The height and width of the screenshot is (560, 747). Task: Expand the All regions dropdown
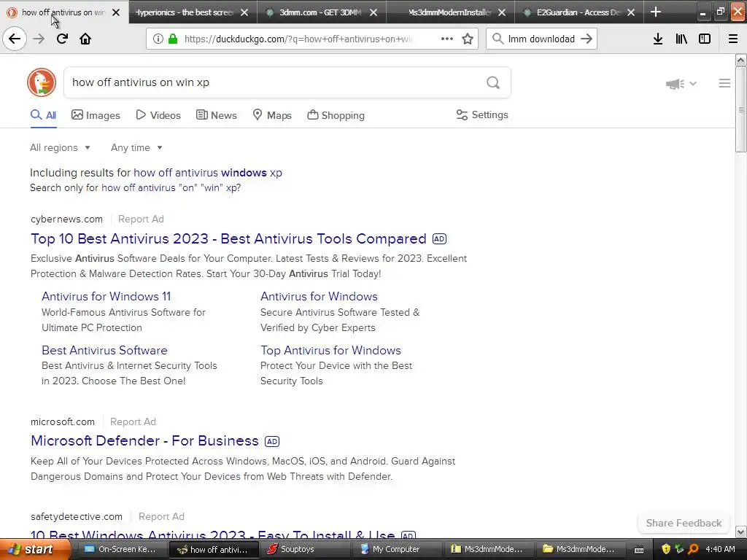coord(60,147)
